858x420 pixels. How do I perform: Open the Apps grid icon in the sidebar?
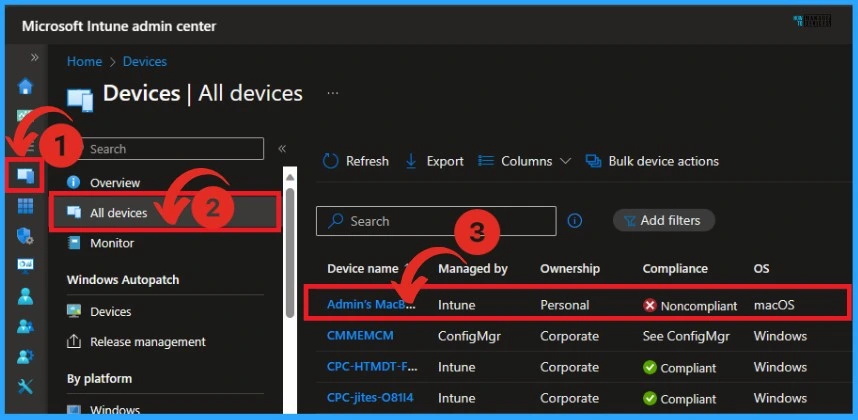click(25, 206)
